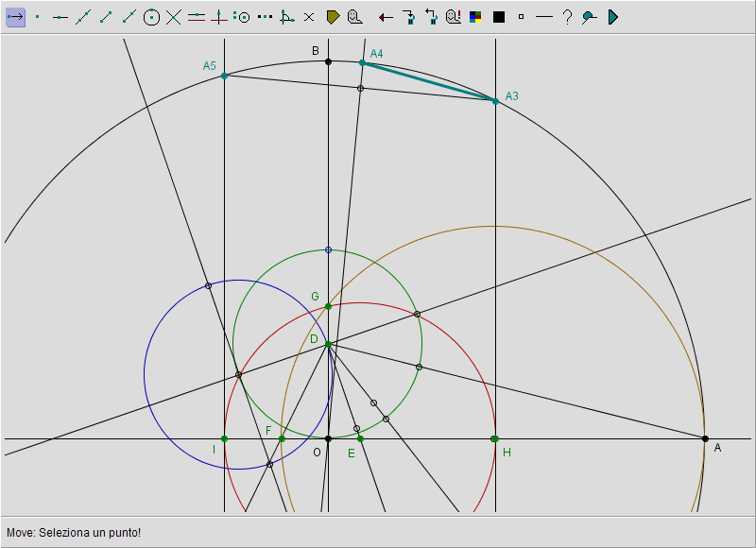Activate the Angle tool
Viewport: 756px width, 548px height.
coord(287,17)
